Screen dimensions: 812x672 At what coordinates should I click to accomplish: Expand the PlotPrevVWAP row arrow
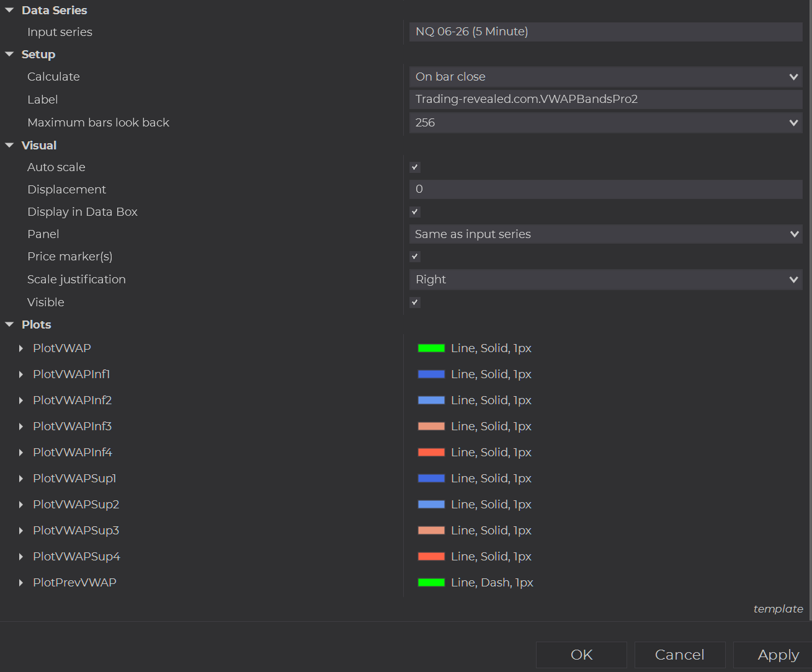[21, 583]
